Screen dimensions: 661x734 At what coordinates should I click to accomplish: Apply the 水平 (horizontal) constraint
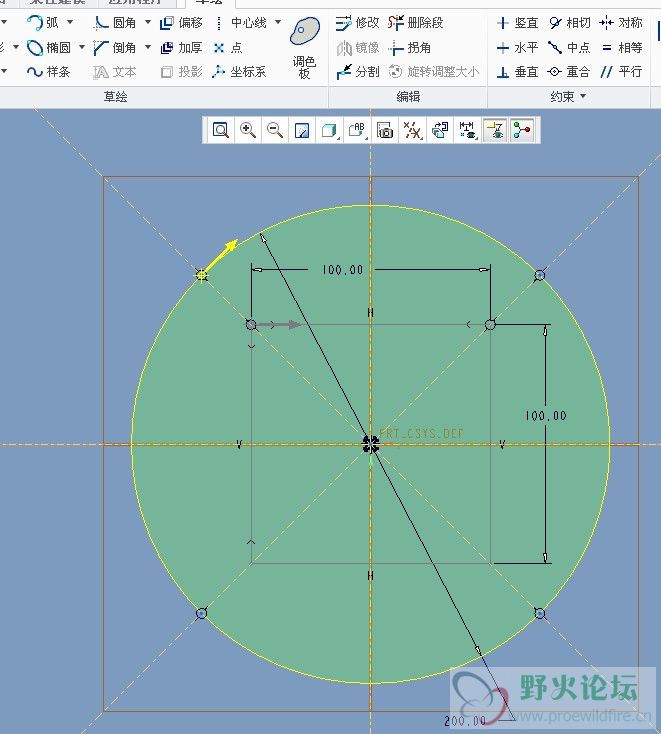(x=517, y=47)
